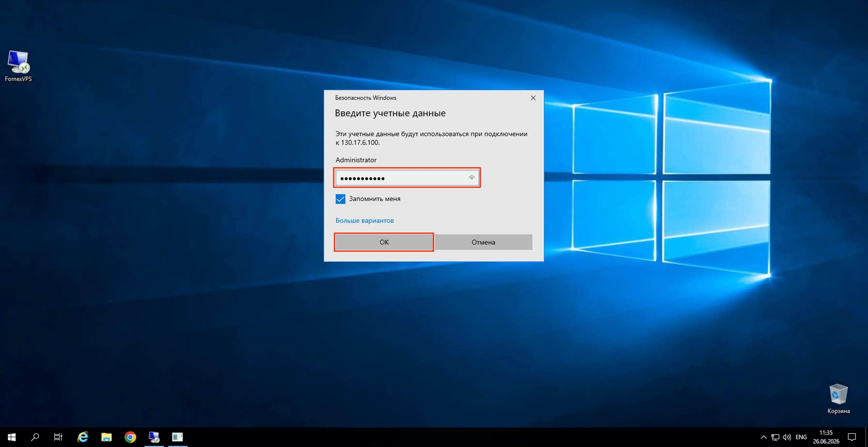The image size is (868, 447).
Task: Change input language ENG indicator
Action: click(801, 437)
